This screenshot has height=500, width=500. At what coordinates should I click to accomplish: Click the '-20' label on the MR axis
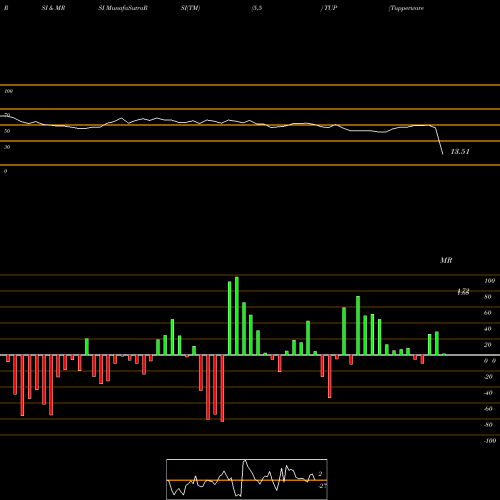tap(488, 377)
